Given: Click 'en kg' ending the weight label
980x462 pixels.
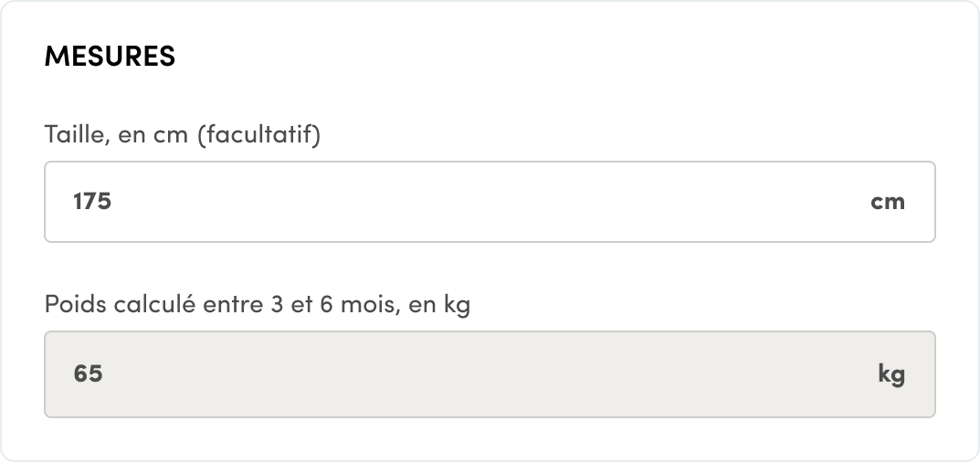Looking at the screenshot, I should click(439, 304).
